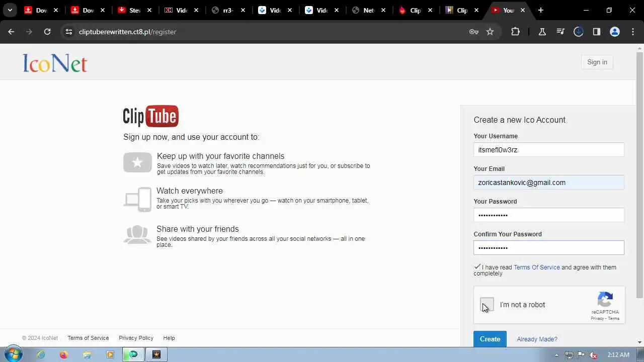Click the Watch everywhere devices icon
The image size is (644, 362).
(x=138, y=200)
